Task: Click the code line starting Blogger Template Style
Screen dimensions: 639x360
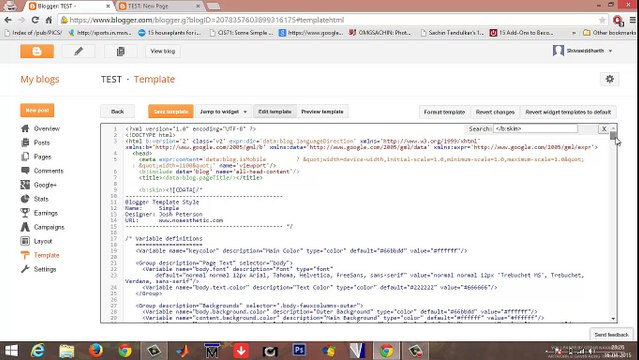Action: coord(162,202)
